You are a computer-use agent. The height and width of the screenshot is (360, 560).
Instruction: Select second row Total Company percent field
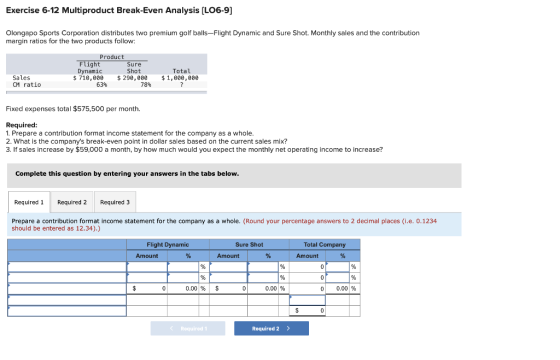pyautogui.click(x=338, y=278)
